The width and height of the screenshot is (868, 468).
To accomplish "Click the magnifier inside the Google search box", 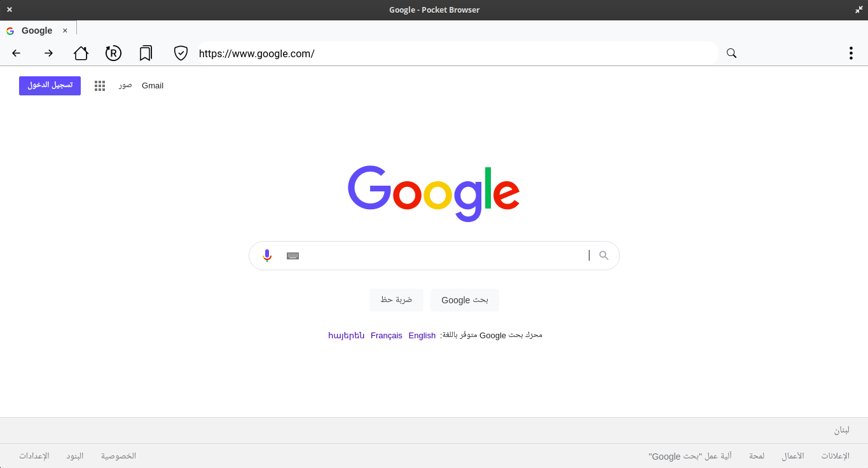I will coord(604,256).
